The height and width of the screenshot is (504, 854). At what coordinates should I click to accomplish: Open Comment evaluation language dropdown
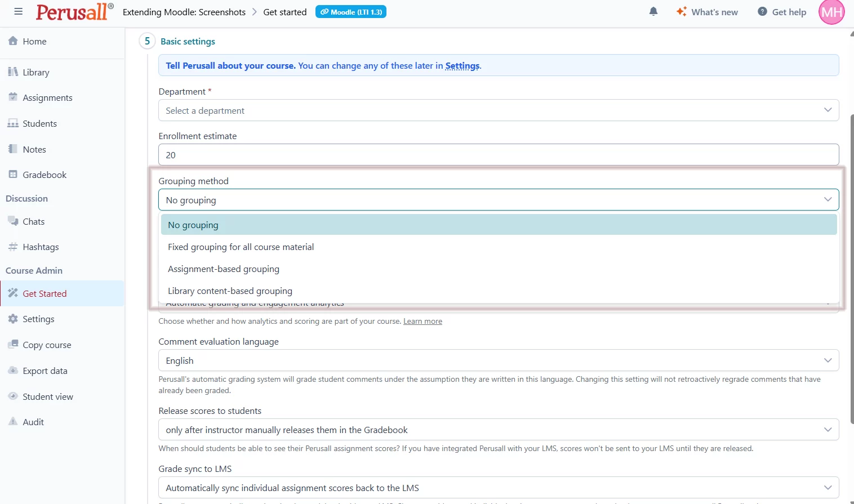(498, 360)
